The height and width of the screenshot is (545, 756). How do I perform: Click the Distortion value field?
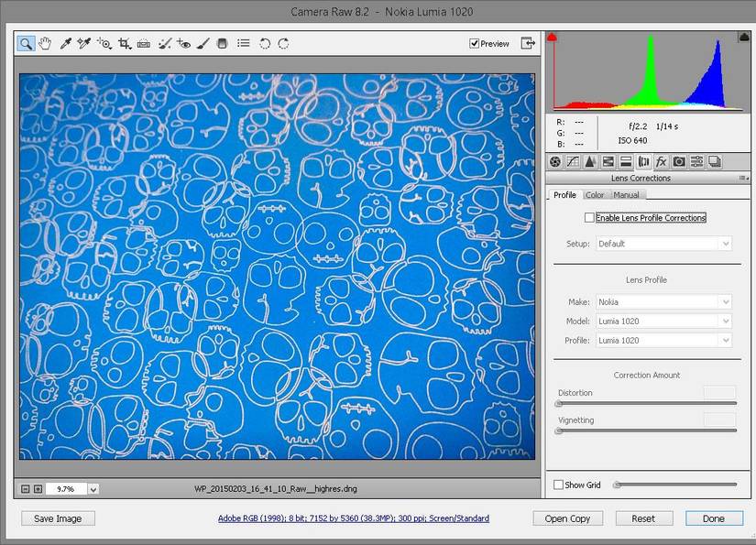click(x=719, y=392)
